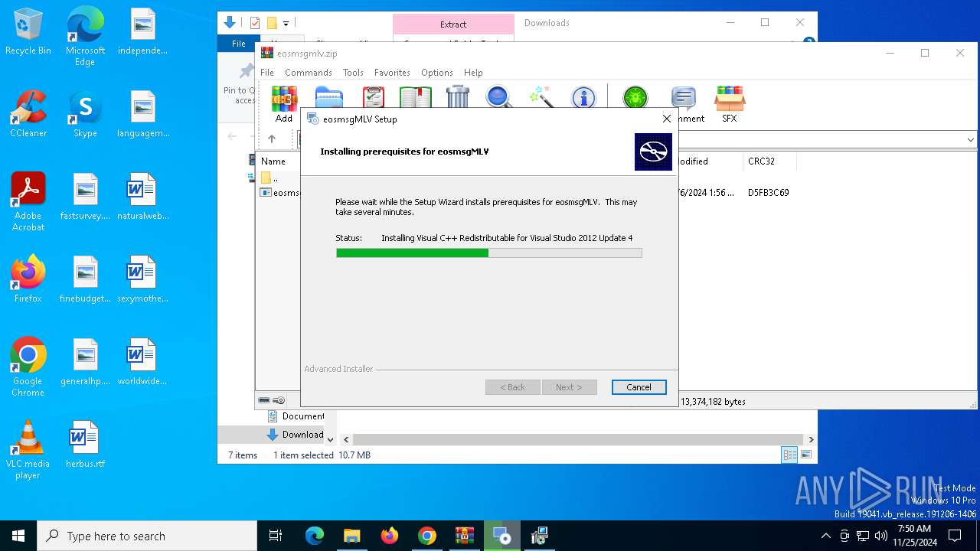This screenshot has width=980, height=551.
Task: Open the Favorites menu in WinRAR
Action: click(x=392, y=73)
